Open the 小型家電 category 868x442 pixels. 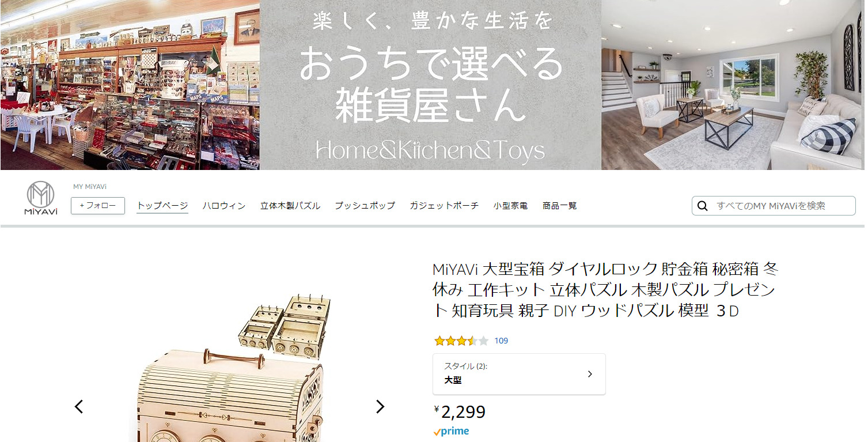point(510,206)
